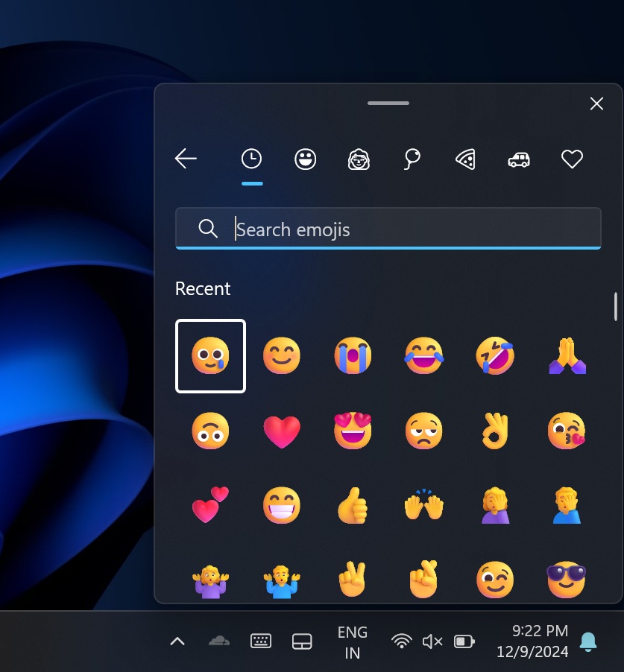Click inside the Search emojis field
The width and height of the screenshot is (624, 672).
click(388, 229)
